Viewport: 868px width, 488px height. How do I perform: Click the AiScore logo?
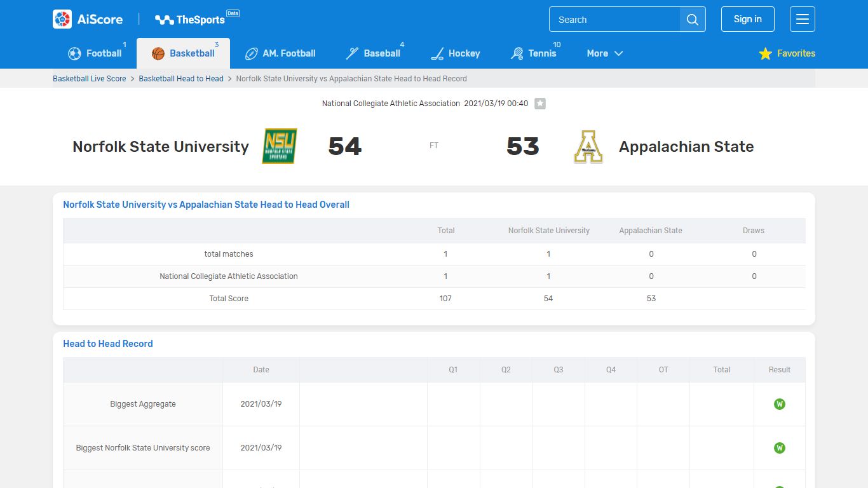click(x=88, y=19)
